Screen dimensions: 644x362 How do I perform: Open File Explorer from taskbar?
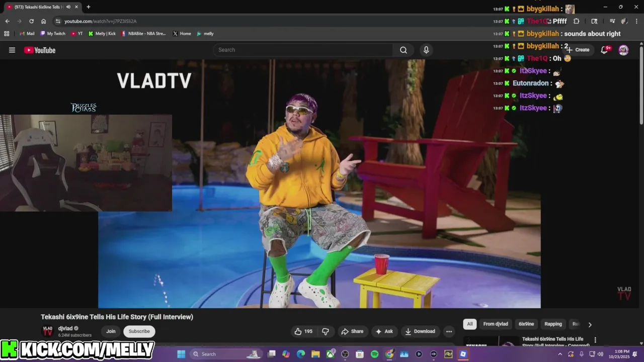315,354
